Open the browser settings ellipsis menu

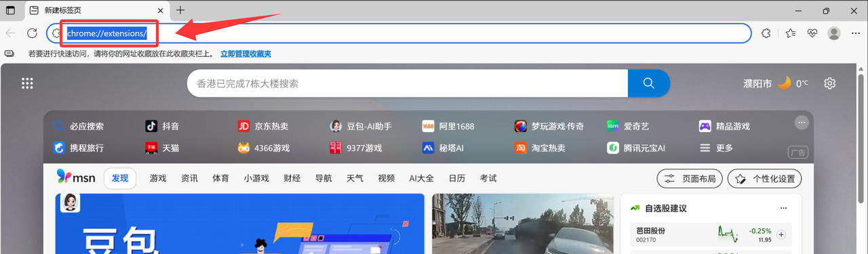tap(856, 33)
